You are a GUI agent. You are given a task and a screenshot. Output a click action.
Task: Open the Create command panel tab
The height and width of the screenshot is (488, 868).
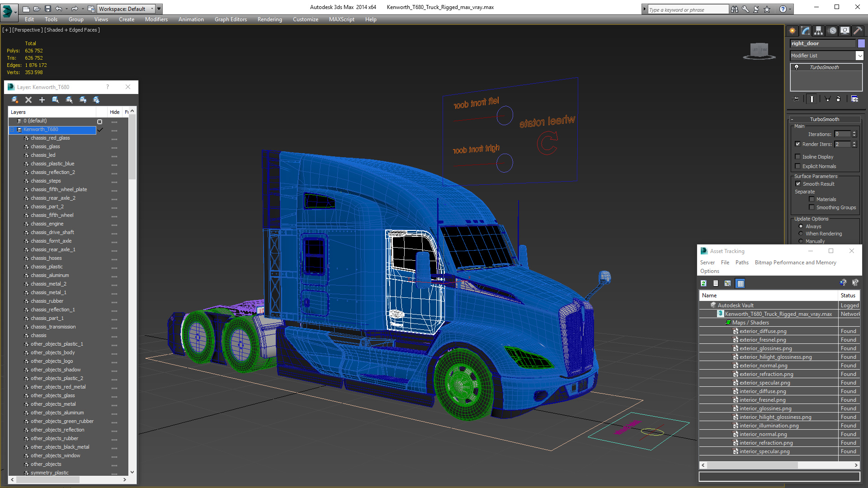coord(793,31)
